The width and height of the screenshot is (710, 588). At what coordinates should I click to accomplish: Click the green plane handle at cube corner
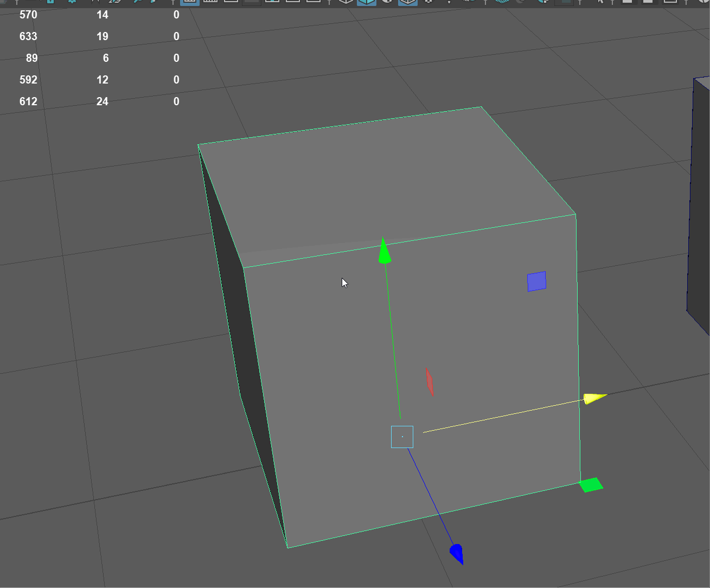(591, 484)
